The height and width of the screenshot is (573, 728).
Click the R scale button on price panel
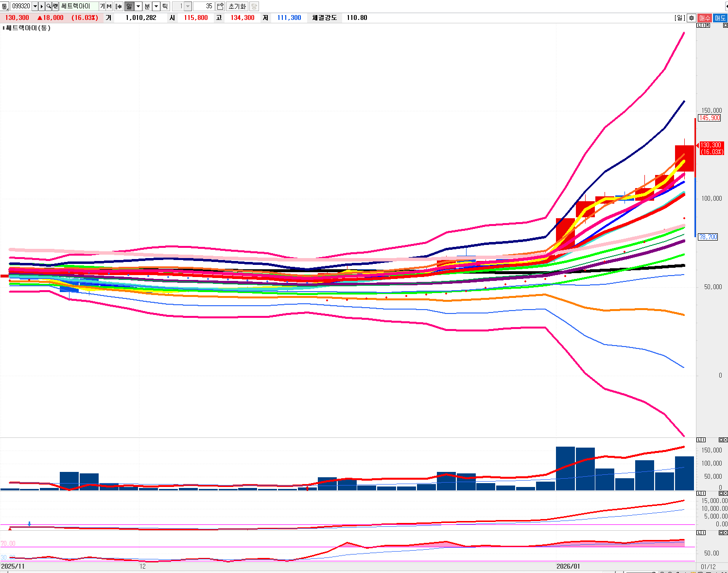pyautogui.click(x=708, y=25)
